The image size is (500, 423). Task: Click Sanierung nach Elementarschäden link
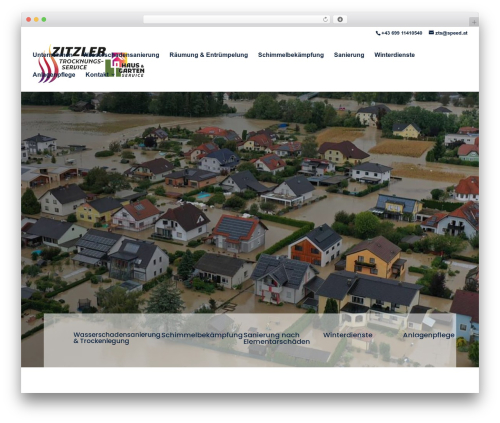point(276,338)
